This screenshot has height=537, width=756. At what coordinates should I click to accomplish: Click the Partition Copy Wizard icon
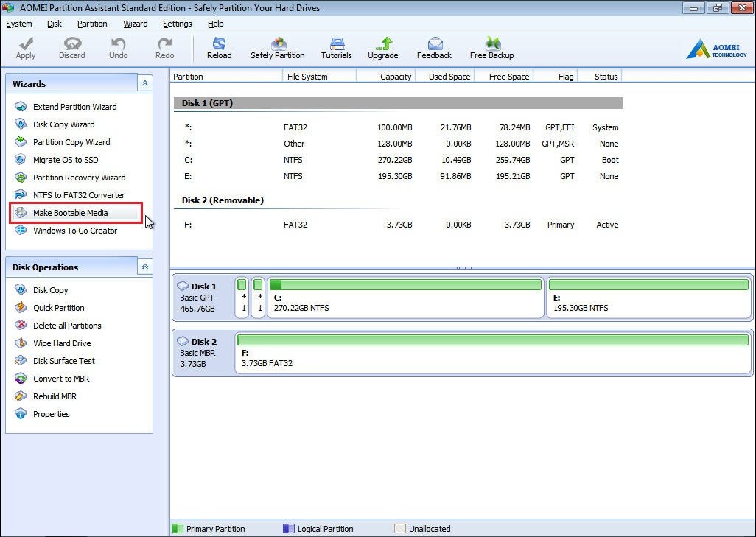(x=21, y=141)
